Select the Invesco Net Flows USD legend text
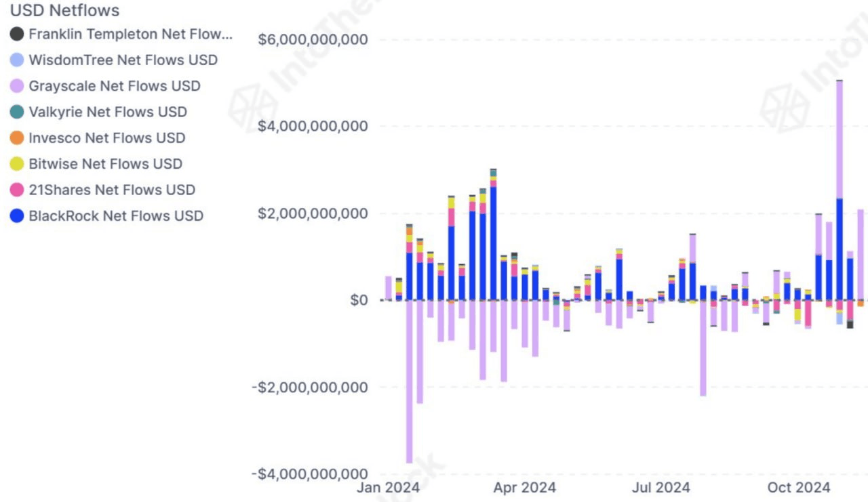868x502 pixels. point(106,138)
